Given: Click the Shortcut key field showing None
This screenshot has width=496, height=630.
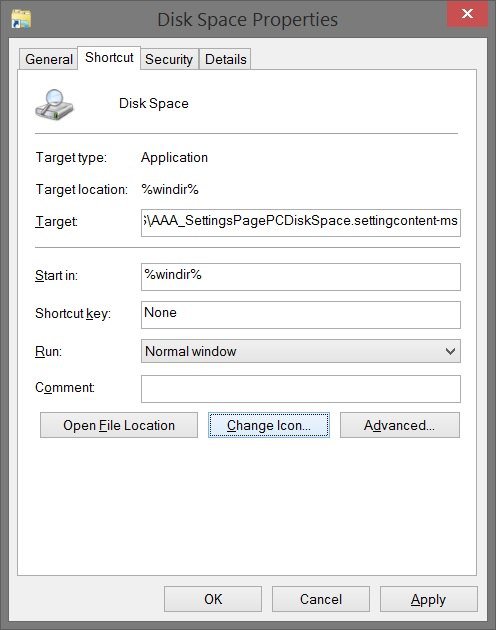Looking at the screenshot, I should pos(301,315).
